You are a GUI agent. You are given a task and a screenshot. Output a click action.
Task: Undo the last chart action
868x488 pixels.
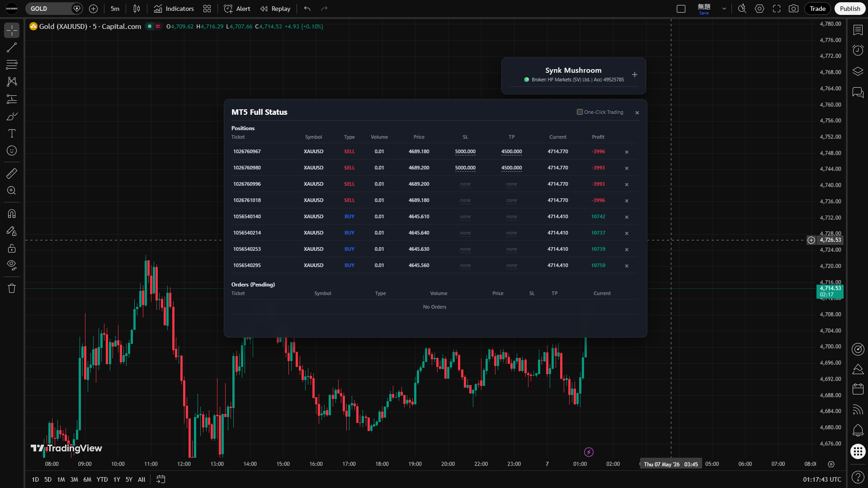307,9
